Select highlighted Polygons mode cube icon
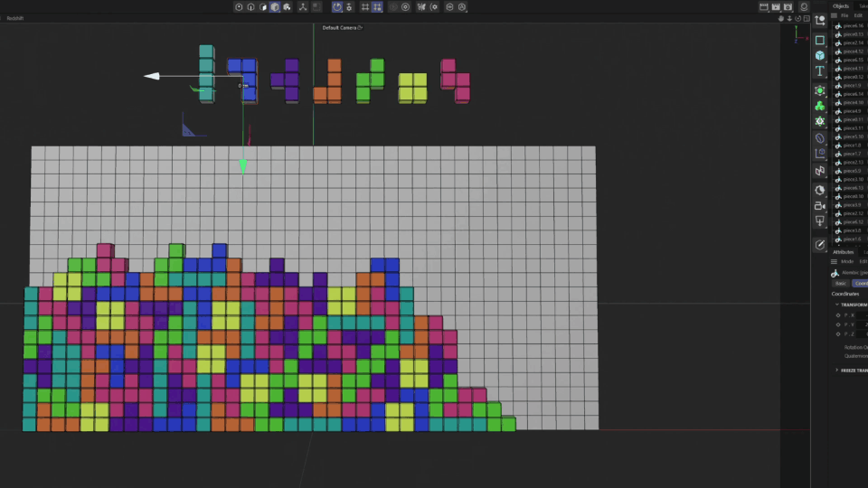This screenshot has width=868, height=488. tap(275, 7)
